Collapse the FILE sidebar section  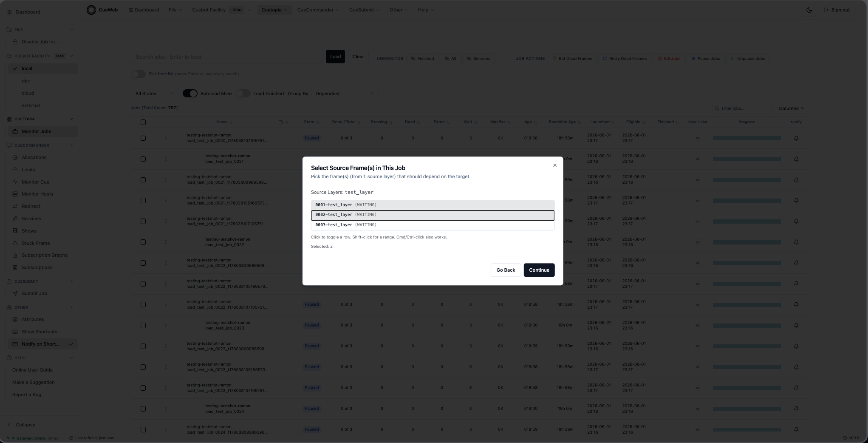[x=71, y=30]
